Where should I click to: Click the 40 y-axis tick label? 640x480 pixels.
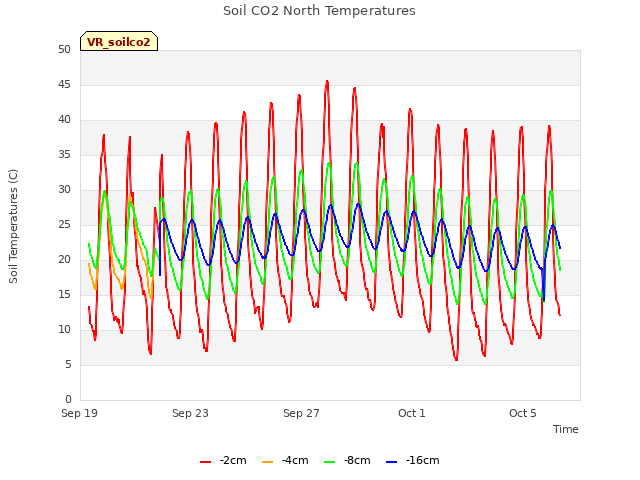click(x=64, y=120)
